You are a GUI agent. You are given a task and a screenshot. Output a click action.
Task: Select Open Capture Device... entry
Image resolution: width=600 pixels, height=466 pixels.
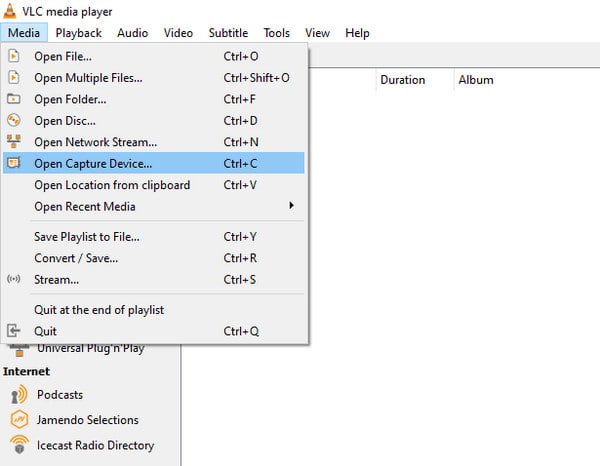click(153, 163)
